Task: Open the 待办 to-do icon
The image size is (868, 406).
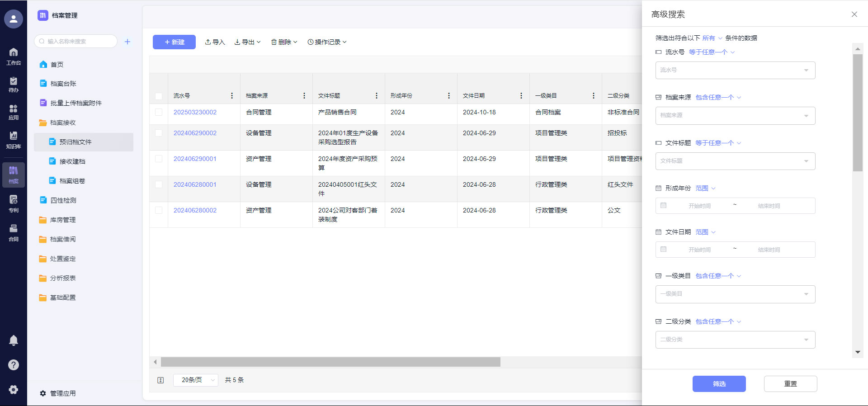Action: [14, 84]
